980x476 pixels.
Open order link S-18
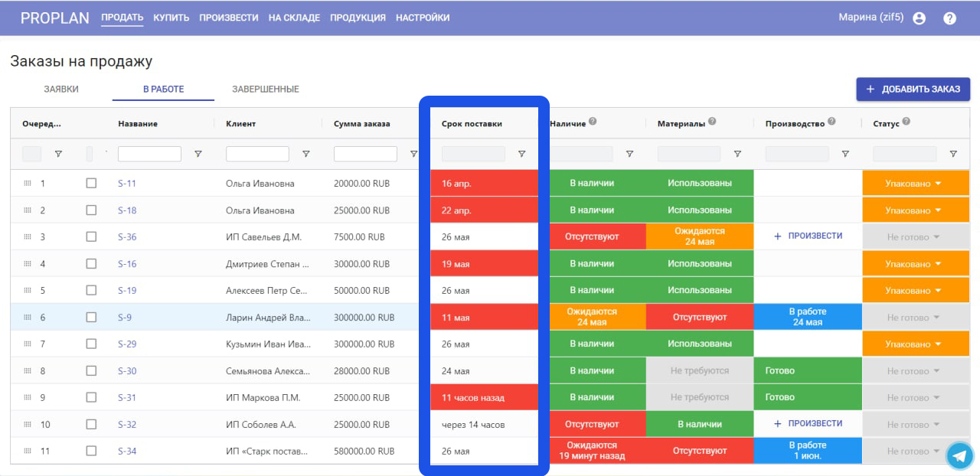pos(127,210)
